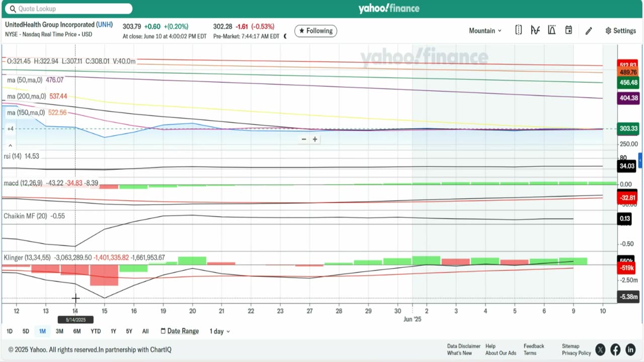Open the Terms footer link
Viewport: 644px width, 362px height.
(530, 353)
